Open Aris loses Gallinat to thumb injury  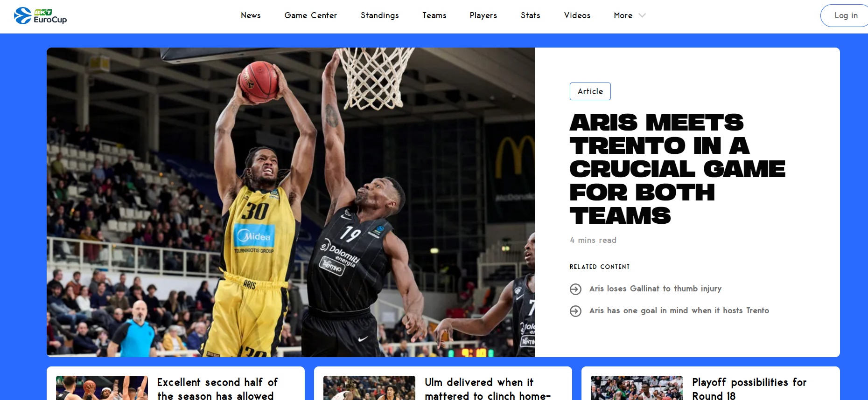pyautogui.click(x=655, y=289)
